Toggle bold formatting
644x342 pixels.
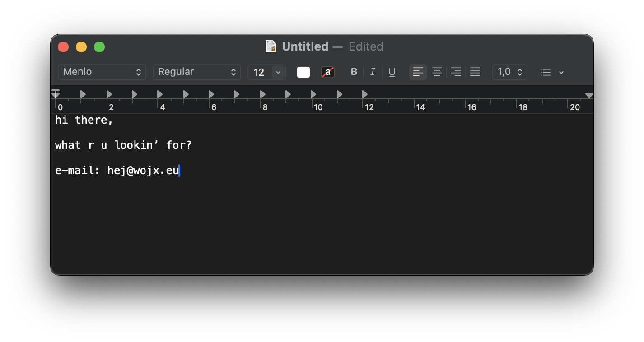[x=354, y=72]
